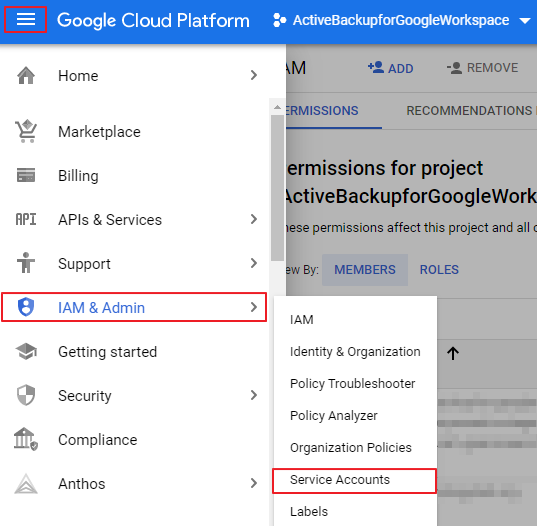The image size is (537, 526).
Task: Choose Service Accounts from submenu
Action: click(x=354, y=481)
